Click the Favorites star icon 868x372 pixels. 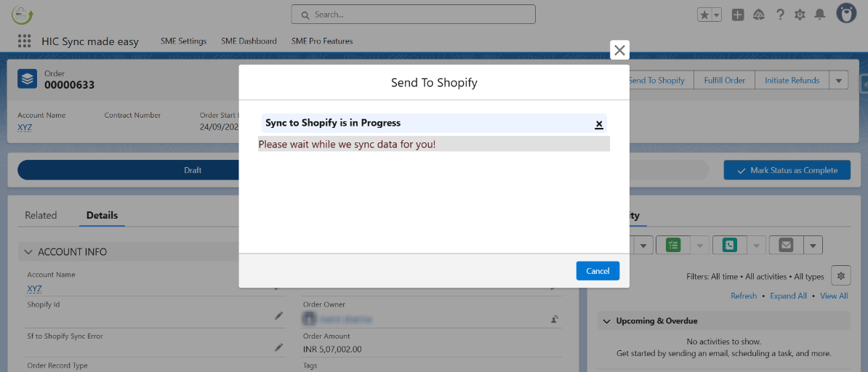[704, 15]
